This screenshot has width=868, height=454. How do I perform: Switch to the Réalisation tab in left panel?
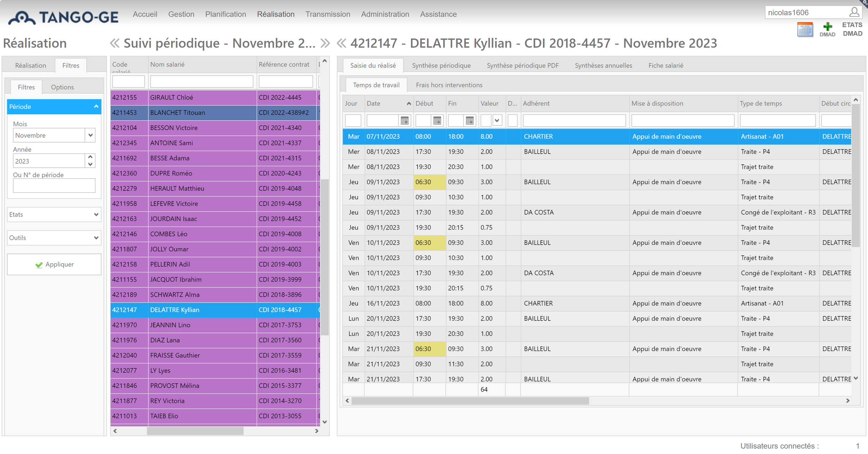tap(31, 66)
